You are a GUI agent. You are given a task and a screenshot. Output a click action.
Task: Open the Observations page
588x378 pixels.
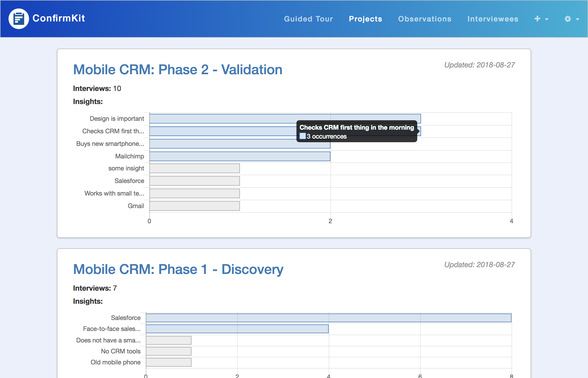click(x=425, y=19)
